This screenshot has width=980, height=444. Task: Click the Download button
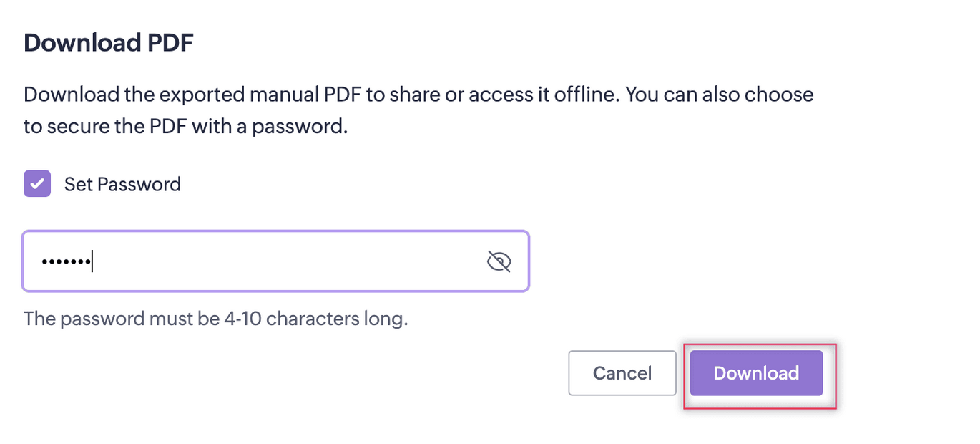point(756,373)
